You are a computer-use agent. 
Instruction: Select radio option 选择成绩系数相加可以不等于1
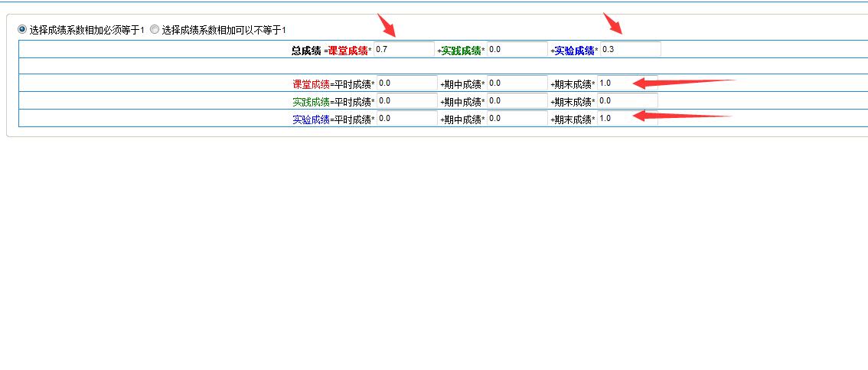pos(155,29)
